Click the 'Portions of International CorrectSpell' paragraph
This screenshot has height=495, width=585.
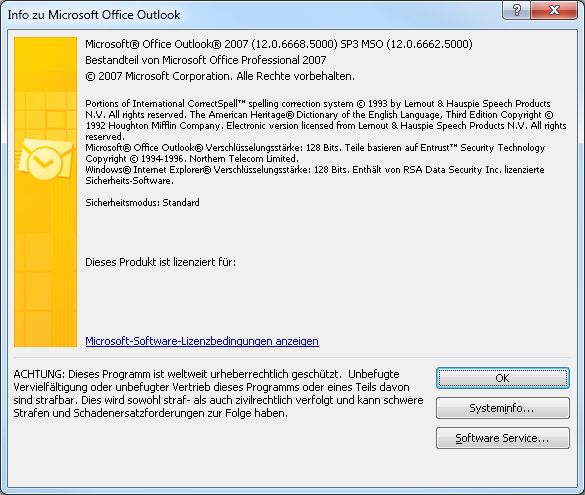pos(326,120)
